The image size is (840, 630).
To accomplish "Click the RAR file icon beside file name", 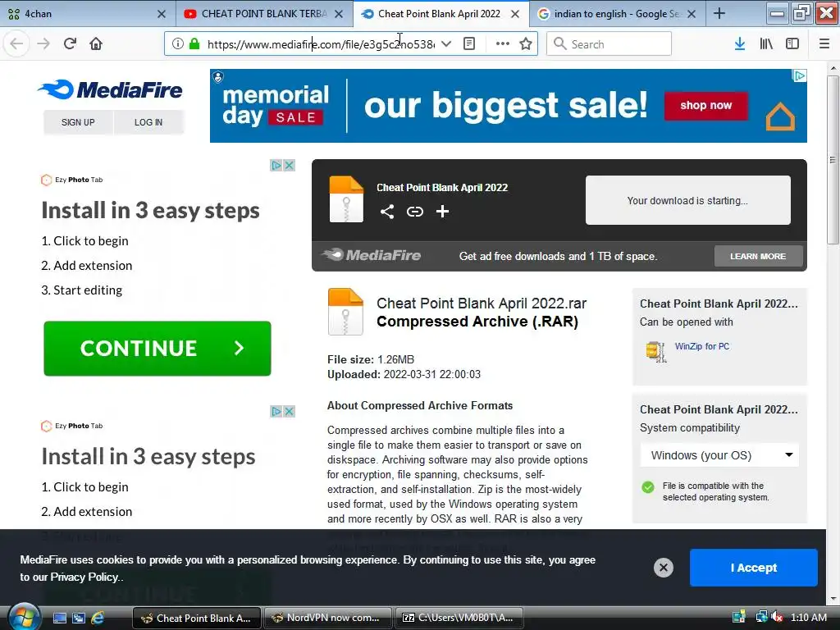I will click(x=345, y=312).
